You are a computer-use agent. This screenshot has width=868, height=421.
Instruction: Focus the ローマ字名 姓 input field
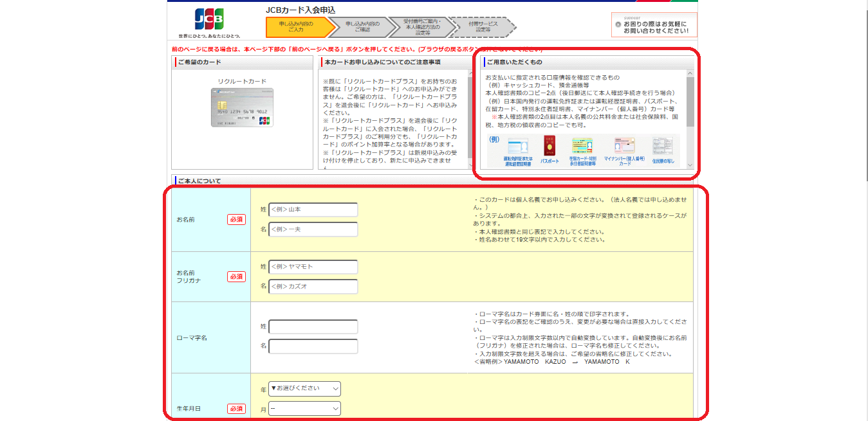tap(313, 327)
